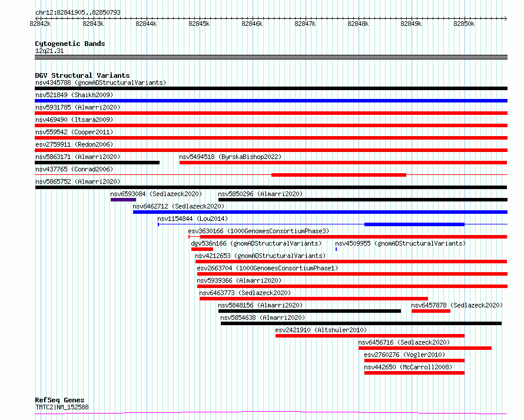Click the 82843k ruler position label

[93, 24]
